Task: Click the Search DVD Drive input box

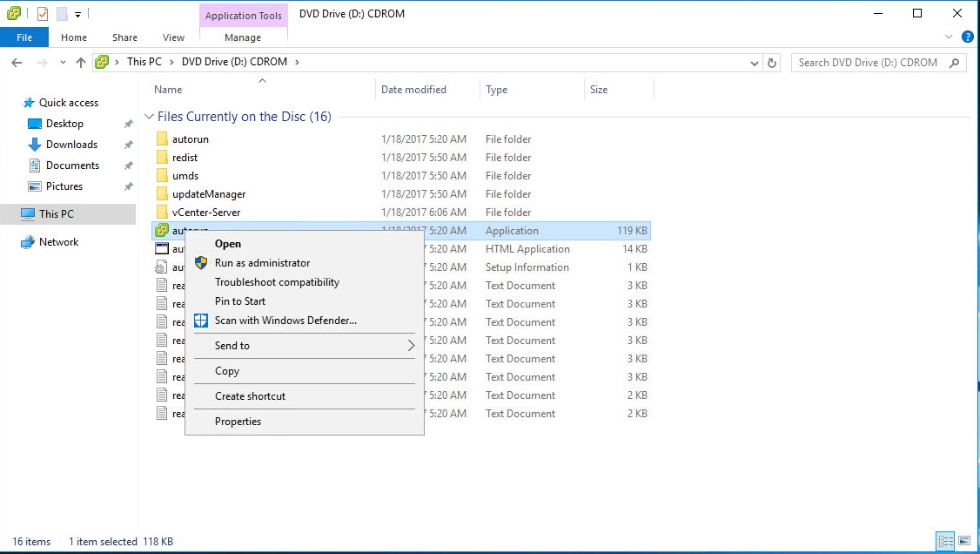Action: (870, 63)
